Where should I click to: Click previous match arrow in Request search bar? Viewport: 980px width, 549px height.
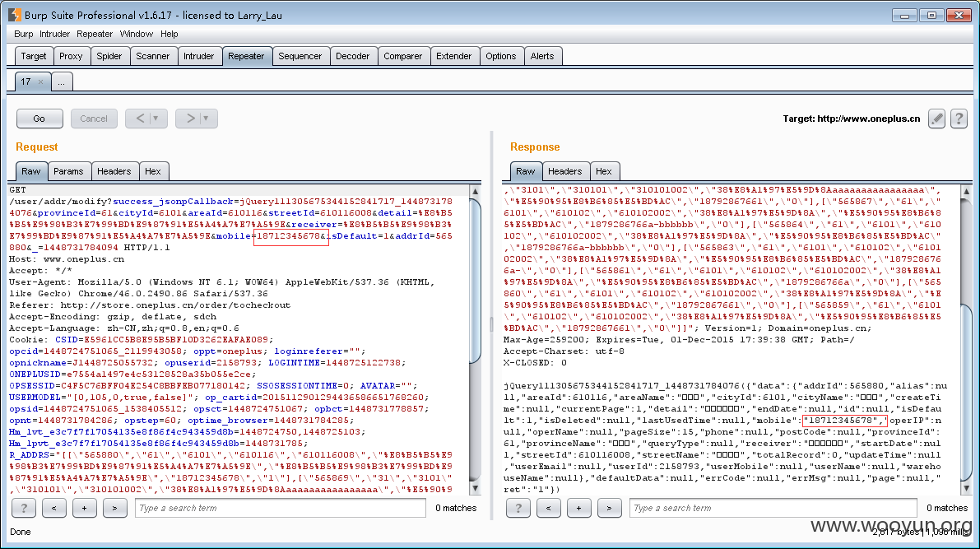click(53, 508)
